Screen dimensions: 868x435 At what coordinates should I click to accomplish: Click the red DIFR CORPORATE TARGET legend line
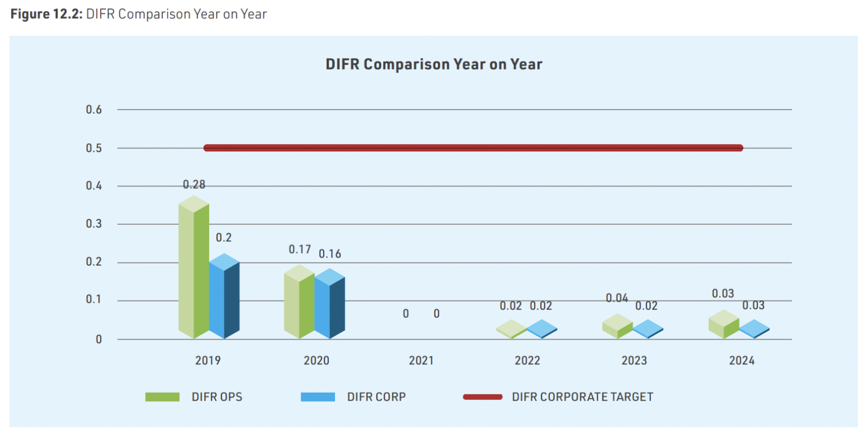(x=483, y=397)
